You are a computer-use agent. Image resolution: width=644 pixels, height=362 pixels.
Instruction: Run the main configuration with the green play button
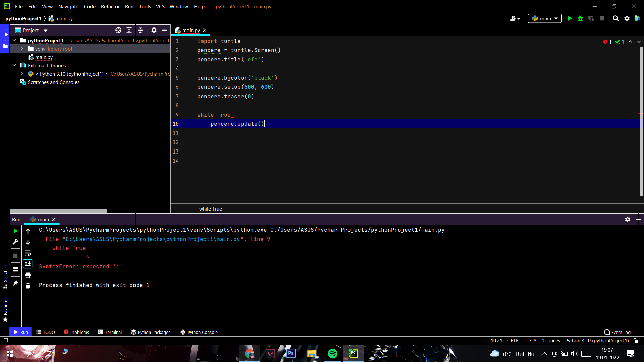pyautogui.click(x=570, y=19)
